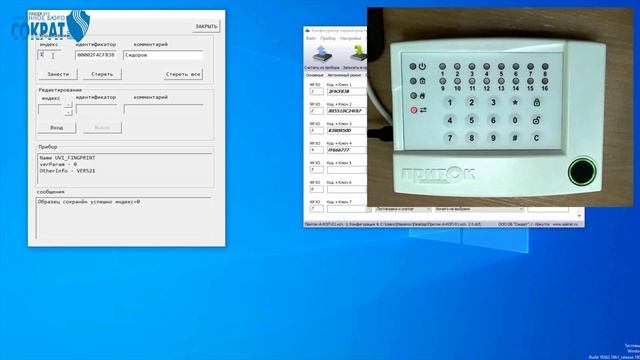The height and width of the screenshot is (360, 640).
Task: Focus the индекс field in Редактирование group
Action: tap(51, 109)
